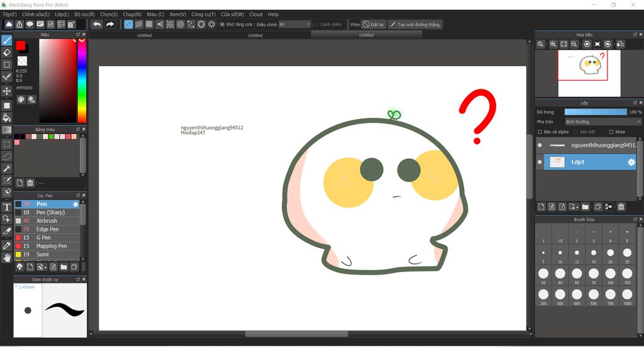The image size is (644, 347).
Task: Enable the Khóa lock checkbox
Action: coord(611,132)
